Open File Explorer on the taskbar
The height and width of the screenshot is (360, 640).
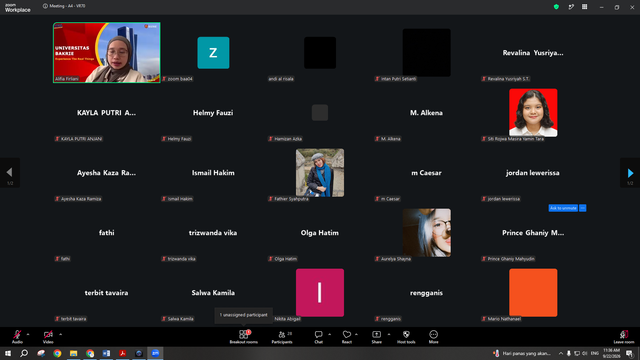(x=73, y=353)
